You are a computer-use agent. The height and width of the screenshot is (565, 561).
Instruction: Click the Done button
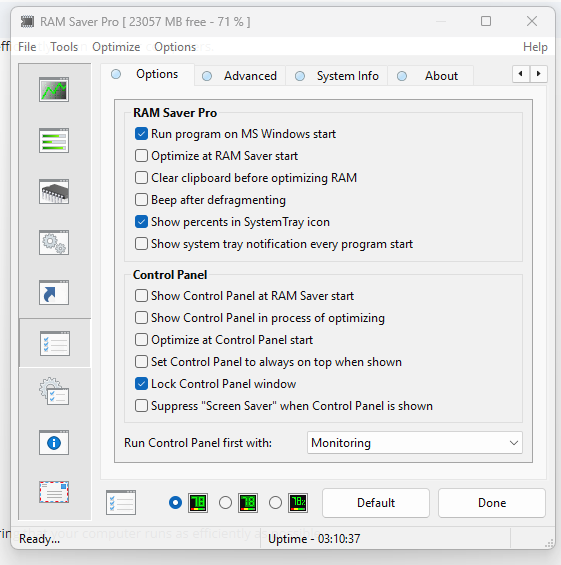pyautogui.click(x=492, y=503)
